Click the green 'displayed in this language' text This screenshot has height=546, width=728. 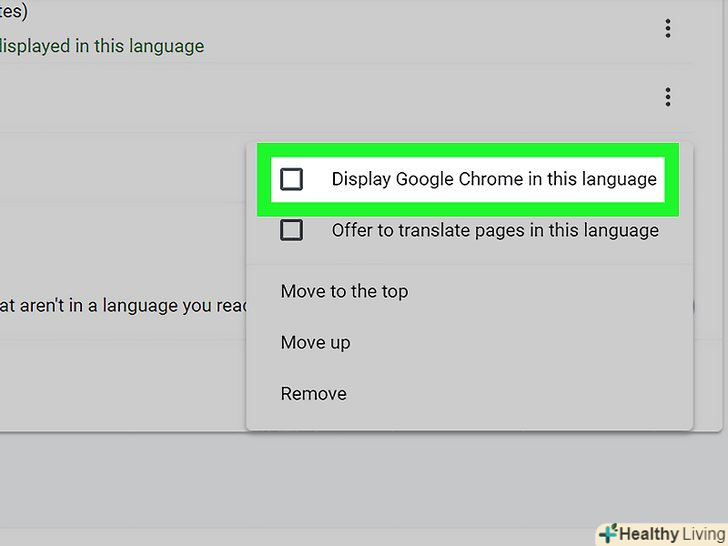coord(102,46)
